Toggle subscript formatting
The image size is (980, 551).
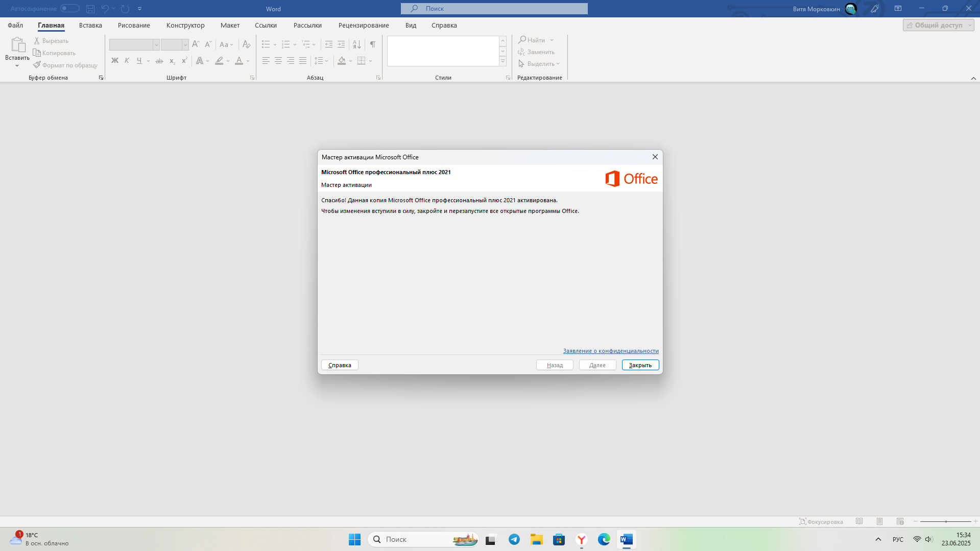click(x=172, y=61)
